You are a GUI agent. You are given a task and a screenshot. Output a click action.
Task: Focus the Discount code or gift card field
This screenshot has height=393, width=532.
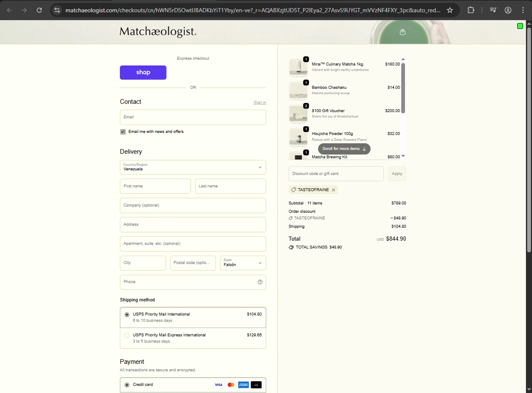(x=336, y=174)
